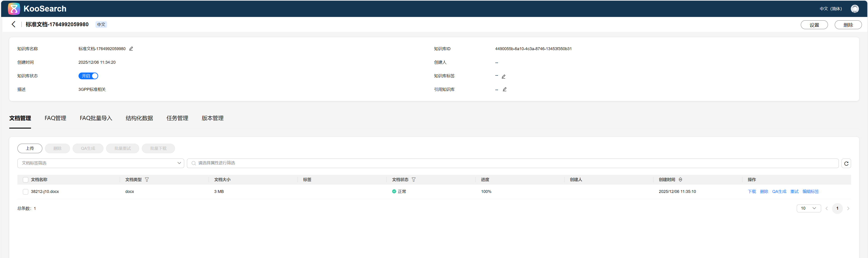Switch to the FAQ管理 tab
The width and height of the screenshot is (868, 258).
click(55, 118)
